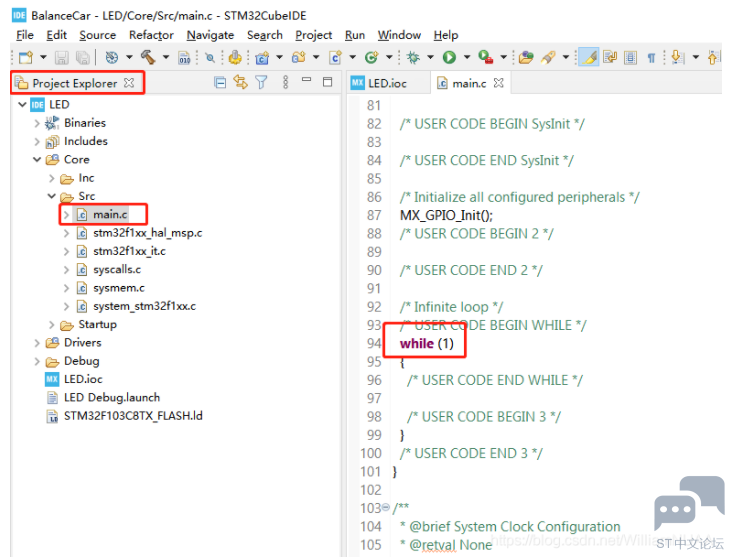733x559 pixels.
Task: Open the Source menu
Action: [98, 35]
